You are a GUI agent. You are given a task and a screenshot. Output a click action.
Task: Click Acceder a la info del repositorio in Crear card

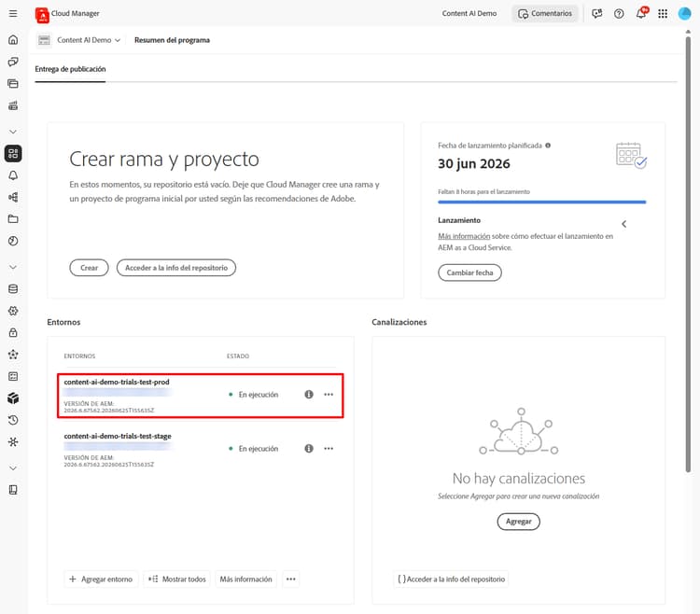click(176, 268)
